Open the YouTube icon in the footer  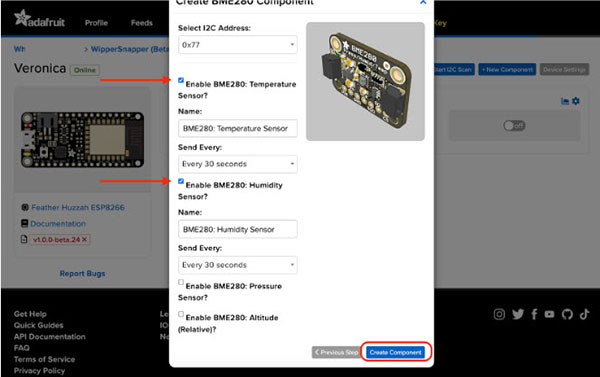tap(549, 314)
